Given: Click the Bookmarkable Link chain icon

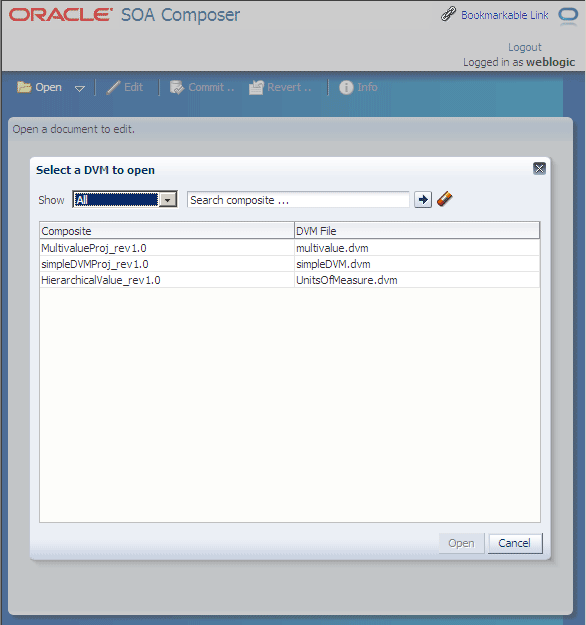Looking at the screenshot, I should pos(448,14).
